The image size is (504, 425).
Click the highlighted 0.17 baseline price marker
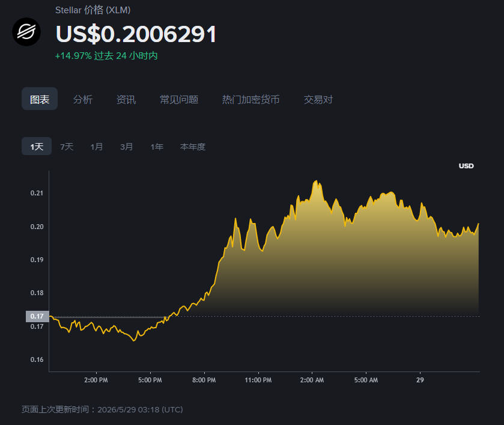point(37,316)
